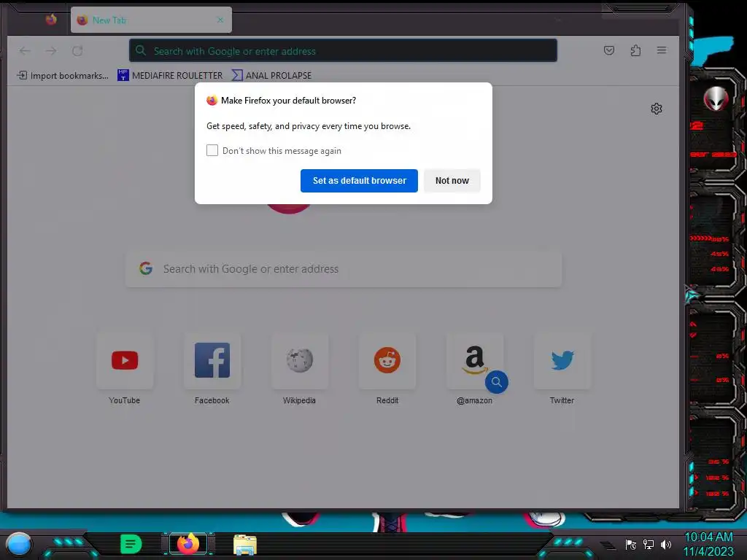Click the Wikipedia label under its tile
The image size is (747, 560).
tap(299, 400)
